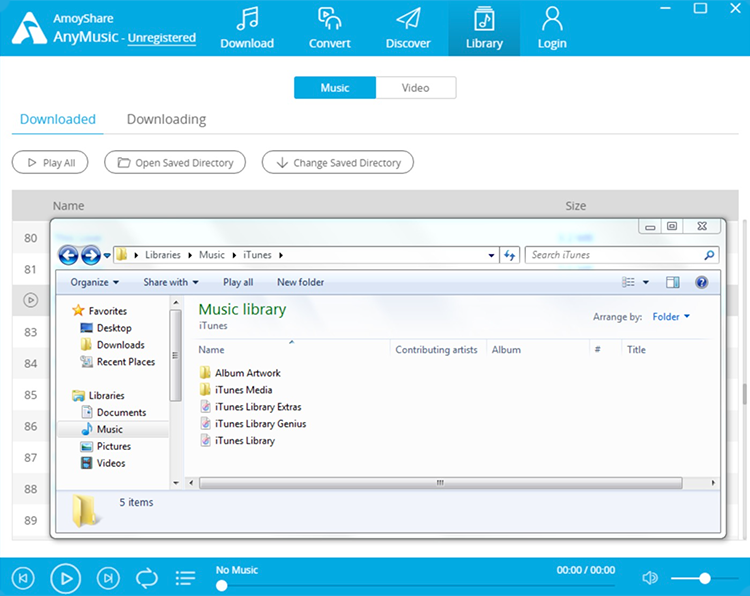Image resolution: width=750 pixels, height=596 pixels.
Task: Switch to the Video tab
Action: pyautogui.click(x=416, y=88)
